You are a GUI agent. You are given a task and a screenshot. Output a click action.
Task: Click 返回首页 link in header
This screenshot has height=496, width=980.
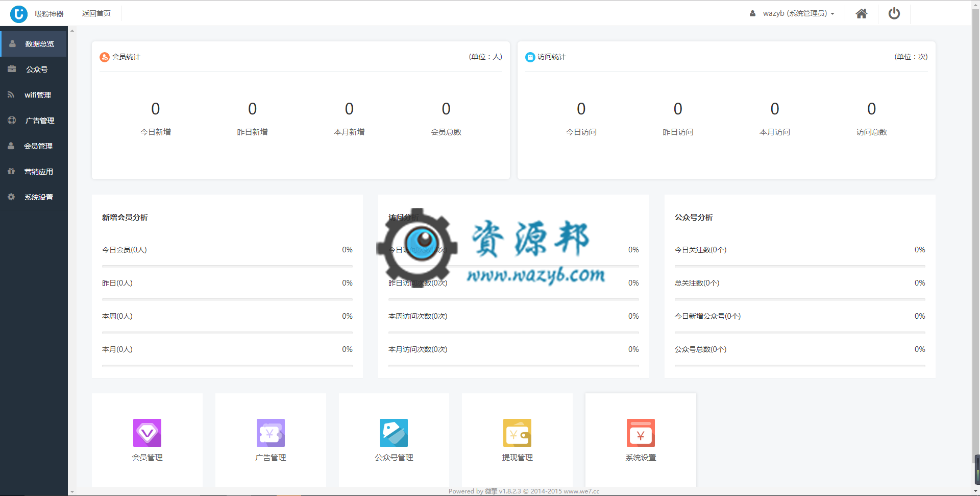(96, 13)
